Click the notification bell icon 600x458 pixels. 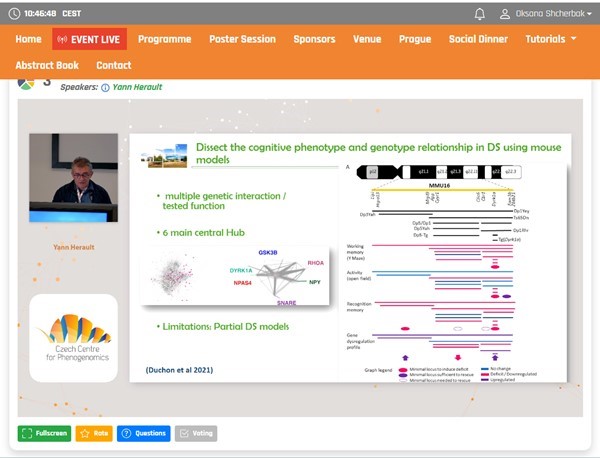click(479, 14)
